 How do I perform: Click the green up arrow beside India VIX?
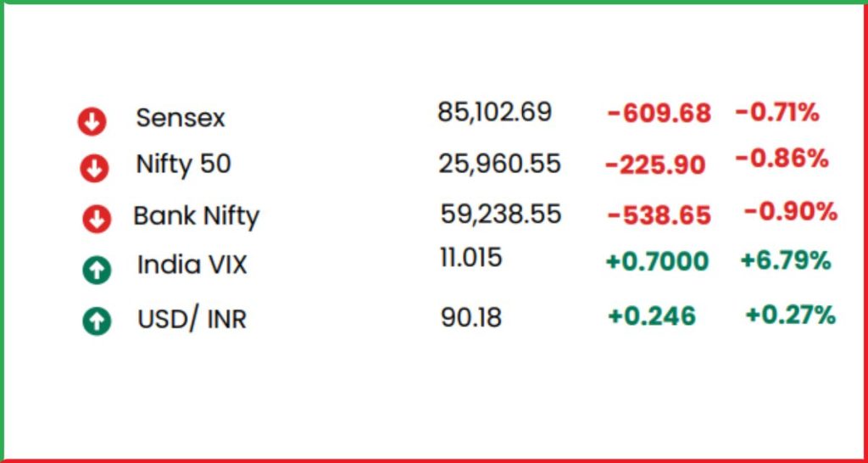pos(97,271)
